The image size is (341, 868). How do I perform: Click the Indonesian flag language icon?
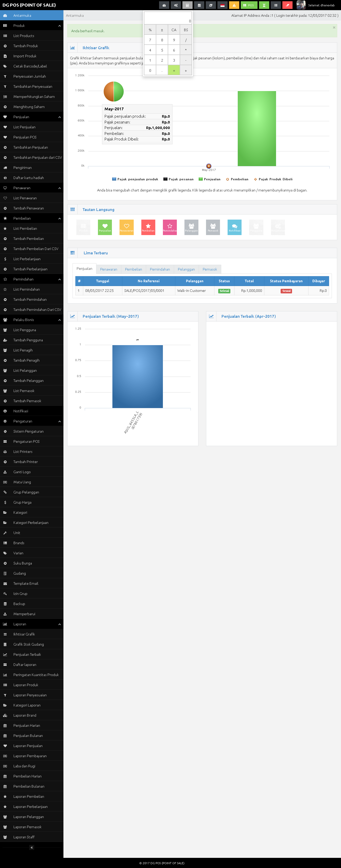(x=222, y=5)
